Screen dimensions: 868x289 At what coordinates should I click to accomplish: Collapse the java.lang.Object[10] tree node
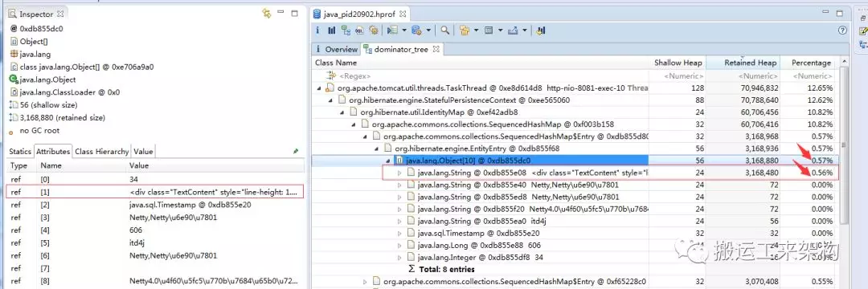(x=389, y=161)
